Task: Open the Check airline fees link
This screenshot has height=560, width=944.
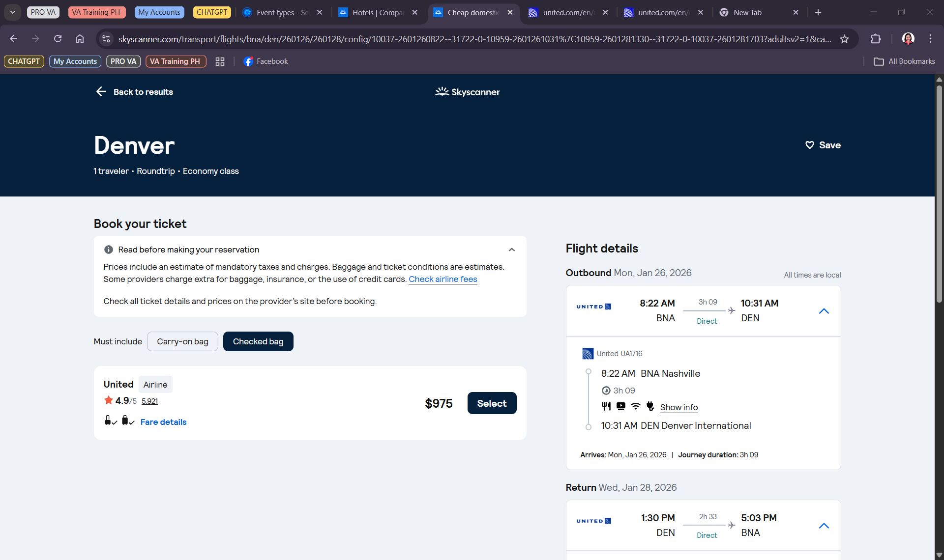Action: tap(442, 279)
